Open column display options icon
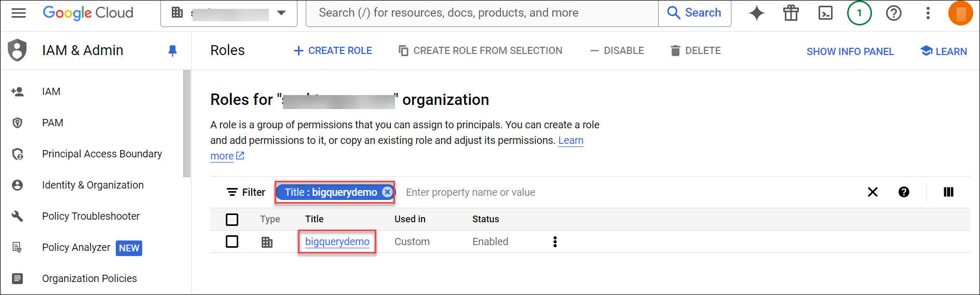This screenshot has width=980, height=295. (949, 192)
